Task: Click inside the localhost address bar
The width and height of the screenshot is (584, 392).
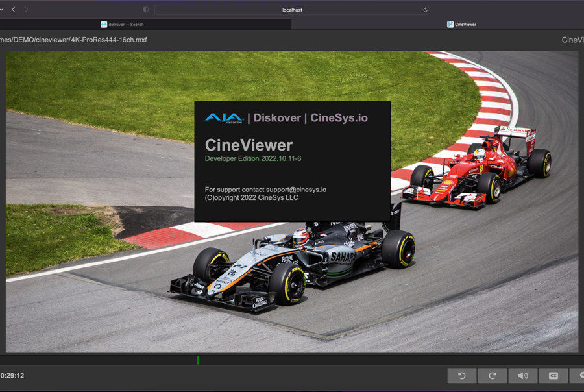Action: (x=291, y=10)
